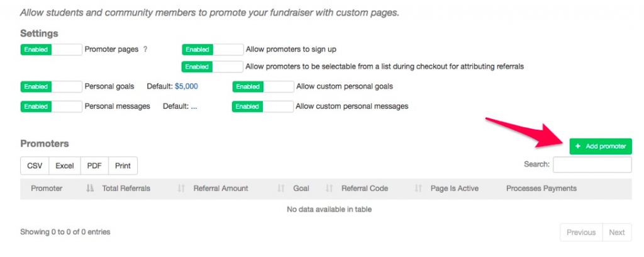Export table as PDF

click(94, 166)
